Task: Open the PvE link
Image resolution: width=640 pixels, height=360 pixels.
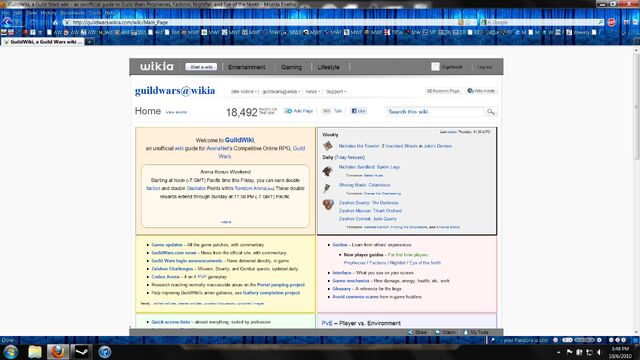Action: pos(327,323)
